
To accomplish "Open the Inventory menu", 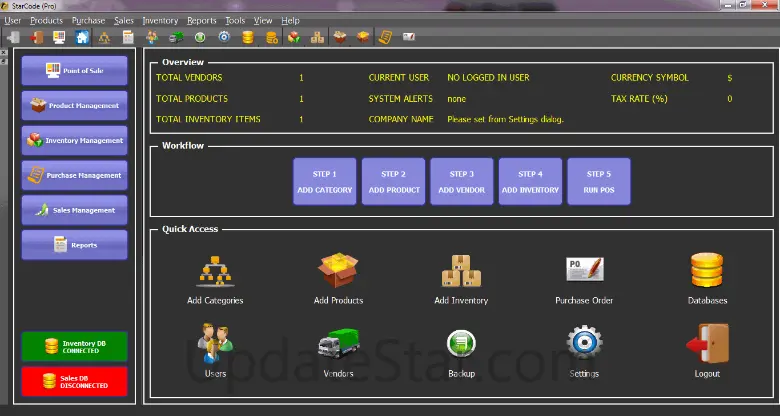I will [160, 20].
